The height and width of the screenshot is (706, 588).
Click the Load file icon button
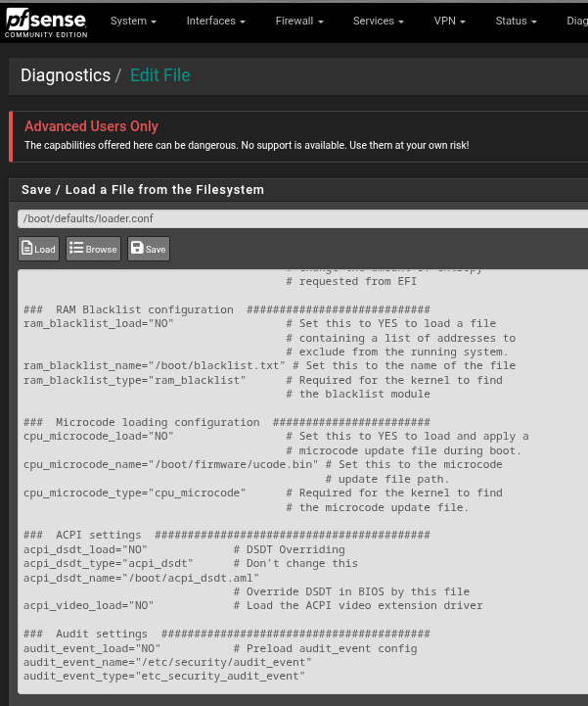pyautogui.click(x=39, y=249)
